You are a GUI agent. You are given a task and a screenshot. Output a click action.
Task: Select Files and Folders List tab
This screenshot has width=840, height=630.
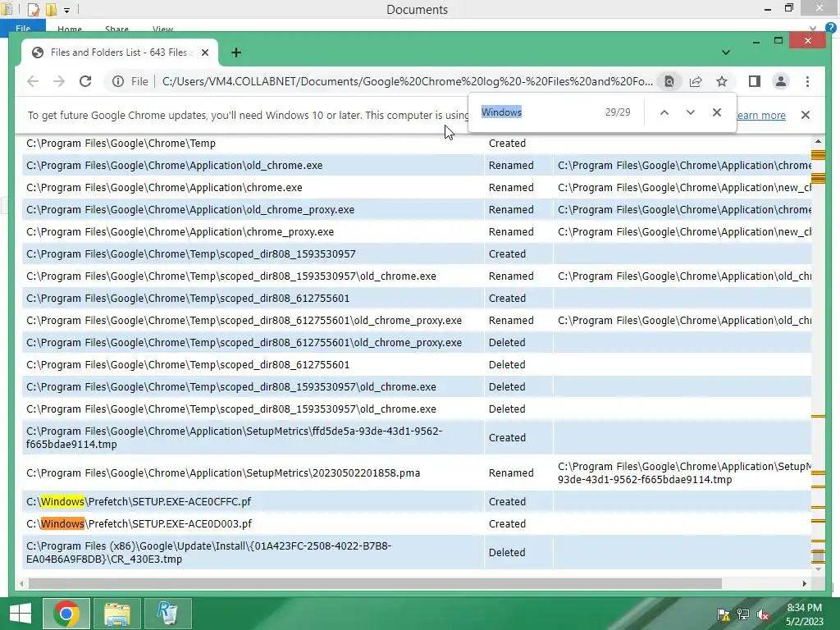coord(120,52)
